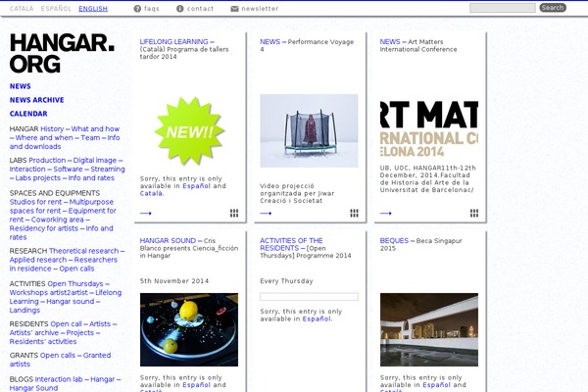Open the Studios for rent link
This screenshot has width=588, height=392.
point(36,202)
